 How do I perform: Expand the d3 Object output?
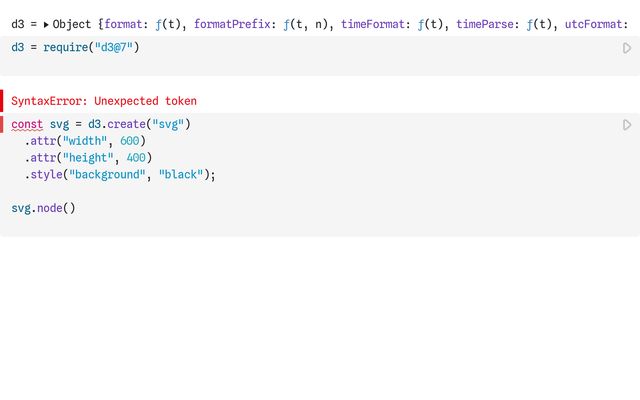pyautogui.click(x=46, y=23)
